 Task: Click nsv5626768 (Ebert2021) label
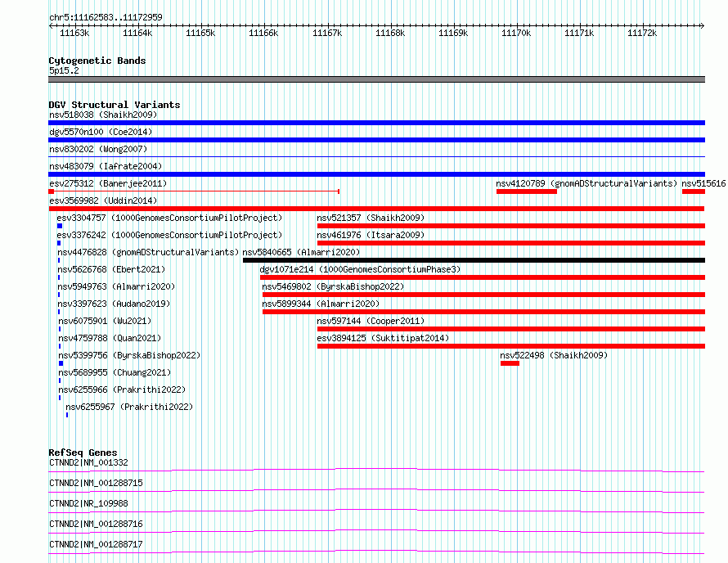point(111,269)
